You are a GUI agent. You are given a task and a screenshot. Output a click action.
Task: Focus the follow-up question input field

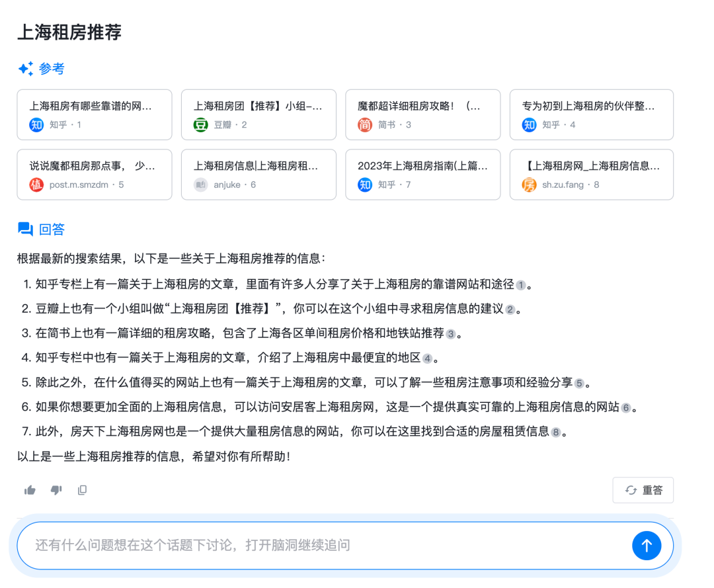pos(345,545)
